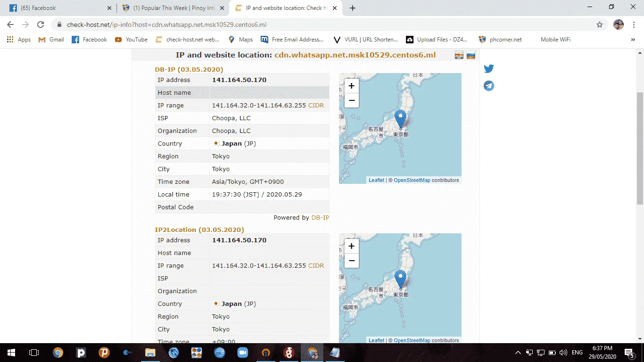Zoom in on the DB-IP map

coord(351,86)
